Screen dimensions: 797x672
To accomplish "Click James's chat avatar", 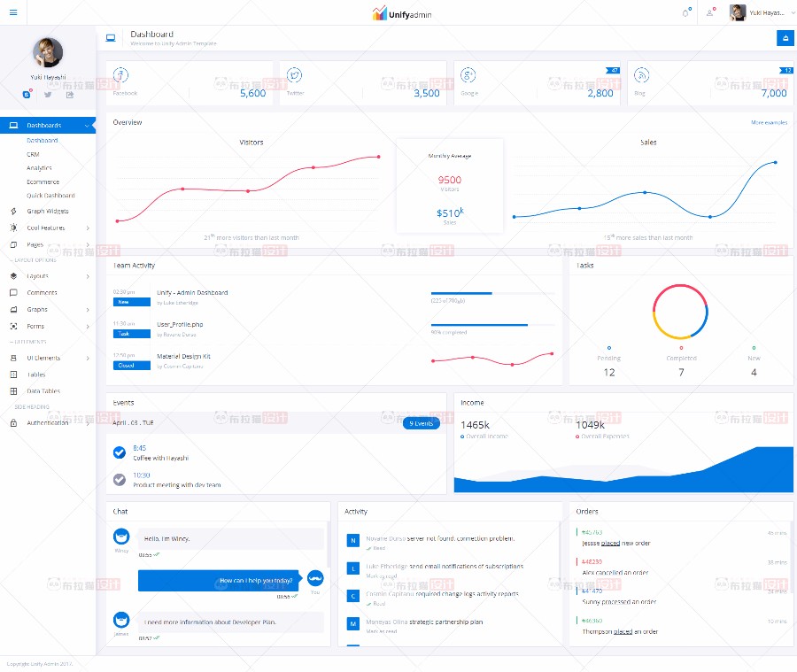I will pos(121,620).
